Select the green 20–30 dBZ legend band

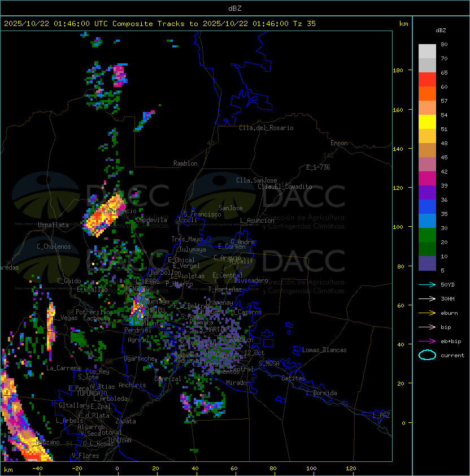point(427,235)
